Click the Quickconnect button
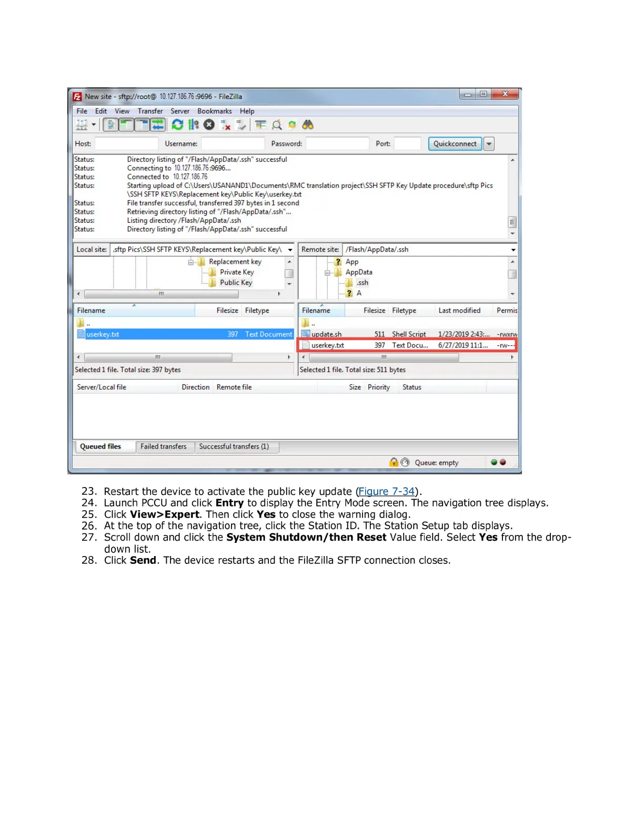The width and height of the screenshot is (644, 834). click(455, 144)
